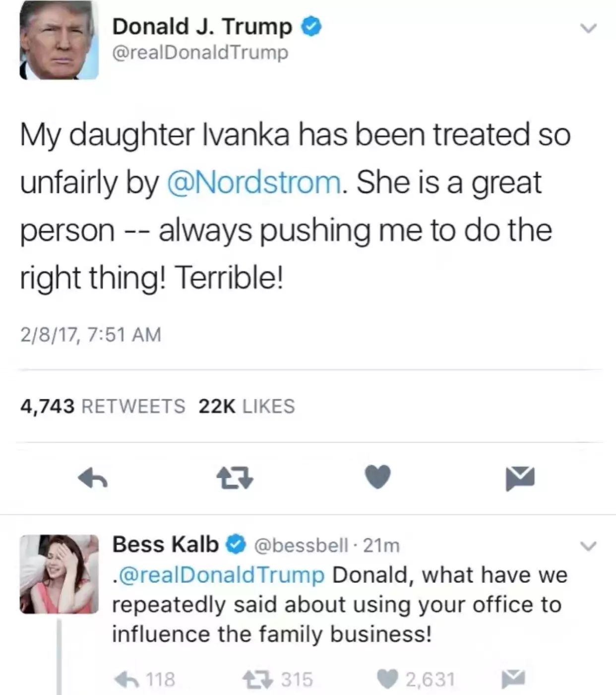The height and width of the screenshot is (695, 616).
Task: Expand options chevron on Bess Kalb's reply
Action: click(x=589, y=547)
